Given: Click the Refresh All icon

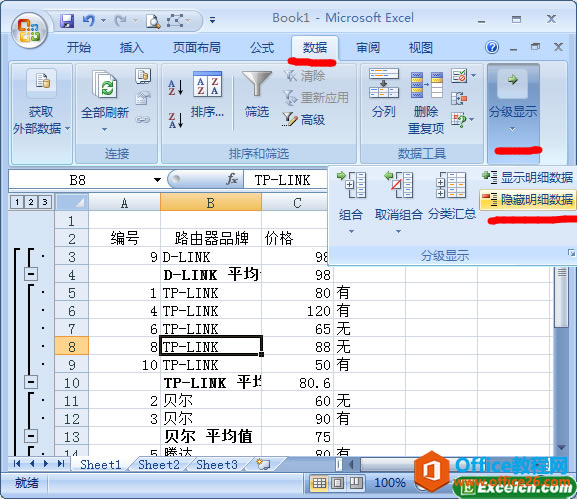Looking at the screenshot, I should coord(105,85).
